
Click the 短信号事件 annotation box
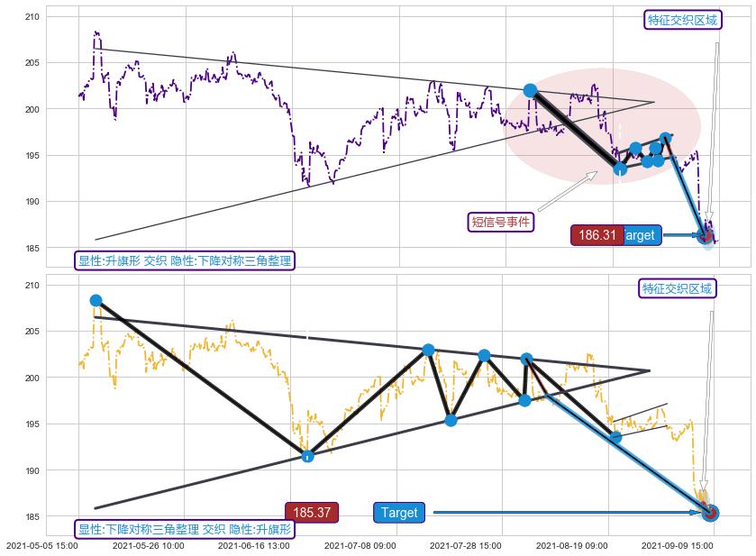tap(501, 222)
